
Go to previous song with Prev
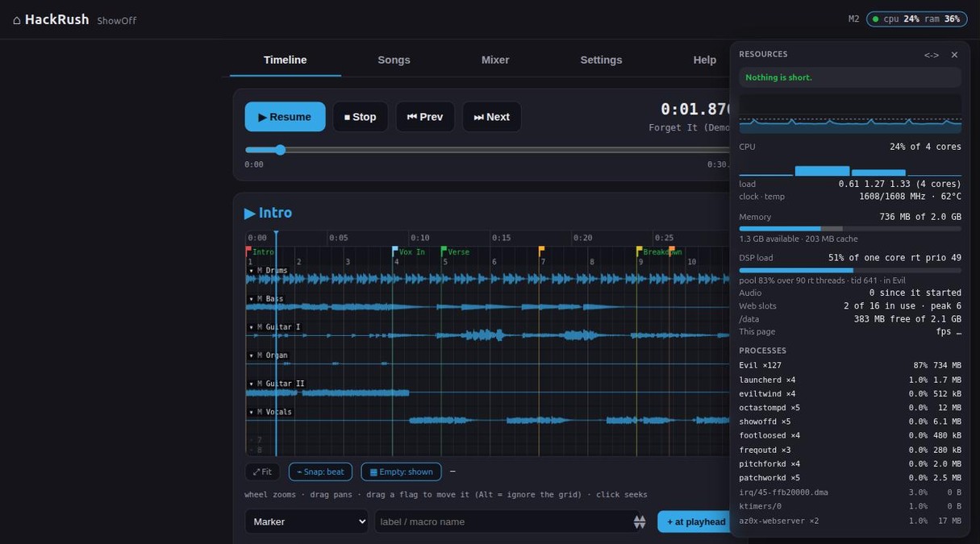[425, 117]
